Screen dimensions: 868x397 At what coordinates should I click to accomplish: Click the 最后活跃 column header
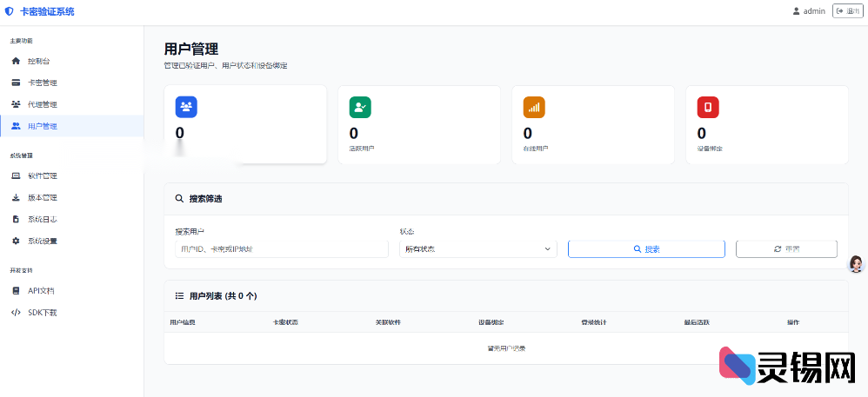tap(697, 322)
